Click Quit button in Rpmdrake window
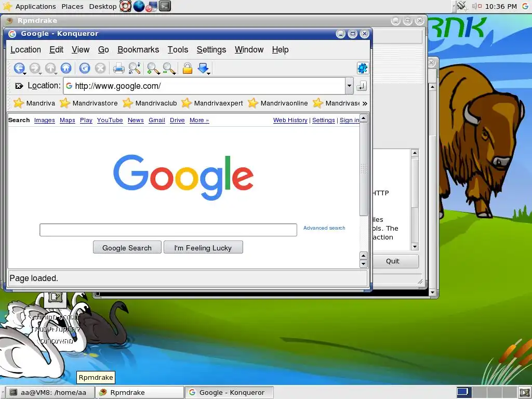 [x=393, y=261]
